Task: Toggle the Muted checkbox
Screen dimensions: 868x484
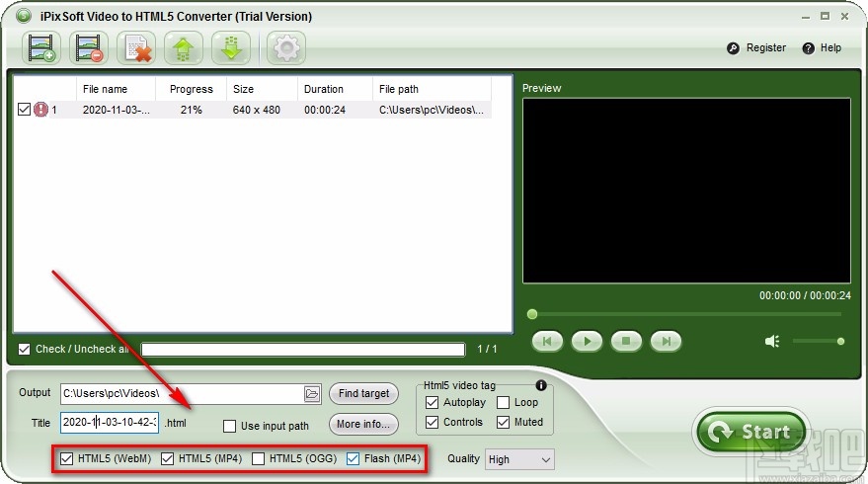Action: pos(504,423)
